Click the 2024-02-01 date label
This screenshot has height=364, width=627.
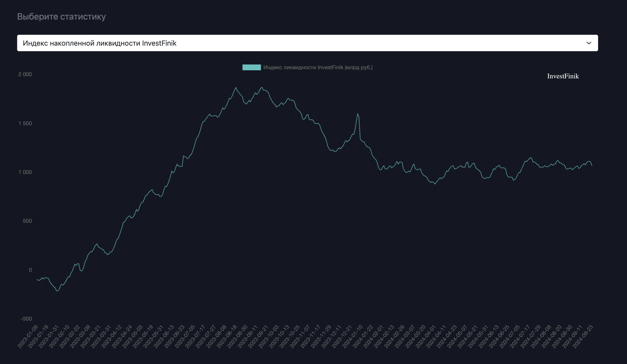pos(373,337)
